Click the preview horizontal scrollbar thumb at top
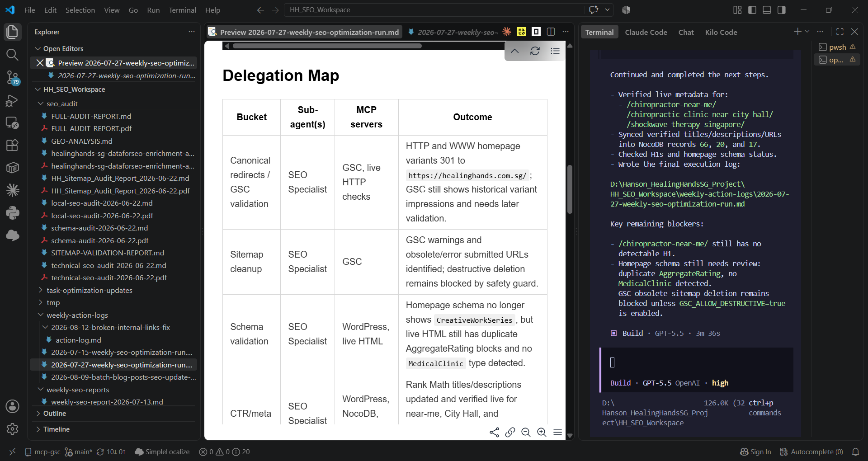This screenshot has width=868, height=461. (327, 46)
